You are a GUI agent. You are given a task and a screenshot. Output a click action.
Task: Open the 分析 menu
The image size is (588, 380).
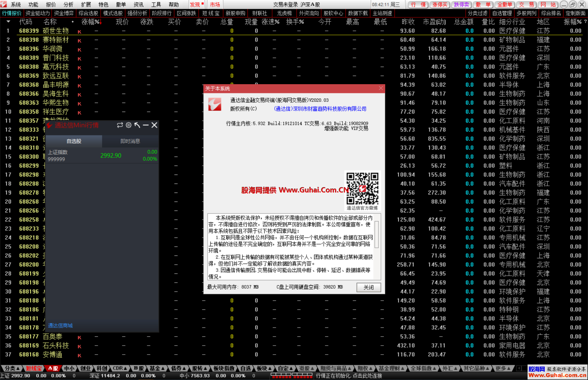click(68, 5)
